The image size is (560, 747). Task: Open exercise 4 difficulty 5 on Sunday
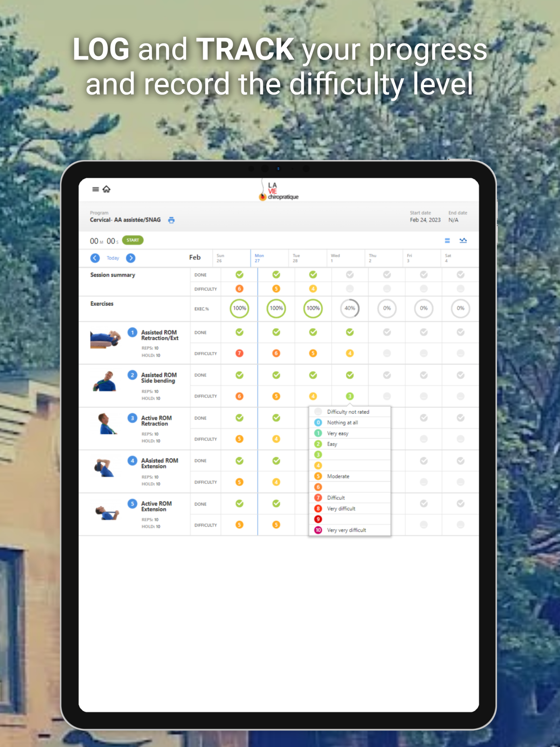pyautogui.click(x=240, y=482)
